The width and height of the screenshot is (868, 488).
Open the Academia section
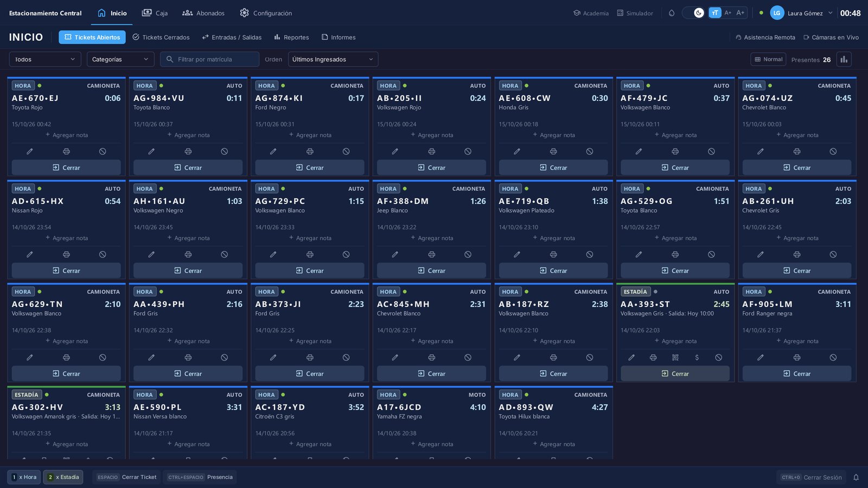point(591,13)
